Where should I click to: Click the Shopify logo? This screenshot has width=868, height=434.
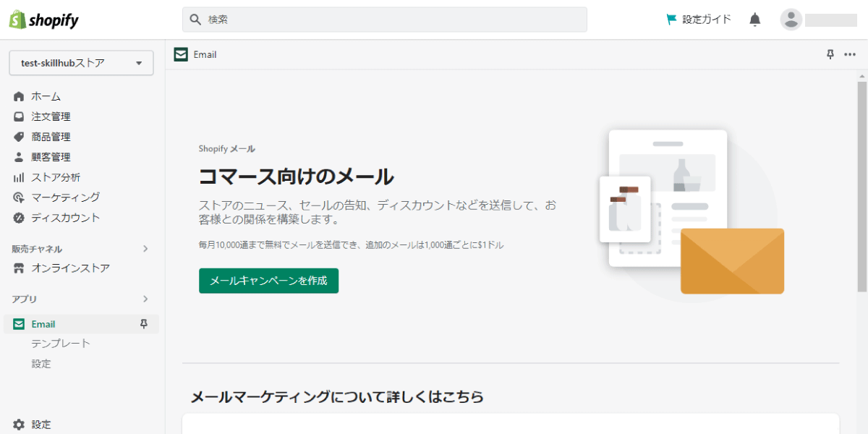point(44,20)
